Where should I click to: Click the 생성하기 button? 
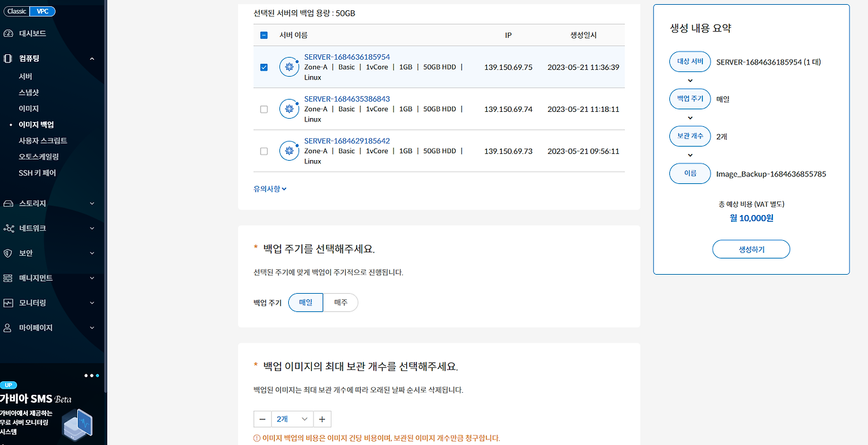click(x=751, y=249)
